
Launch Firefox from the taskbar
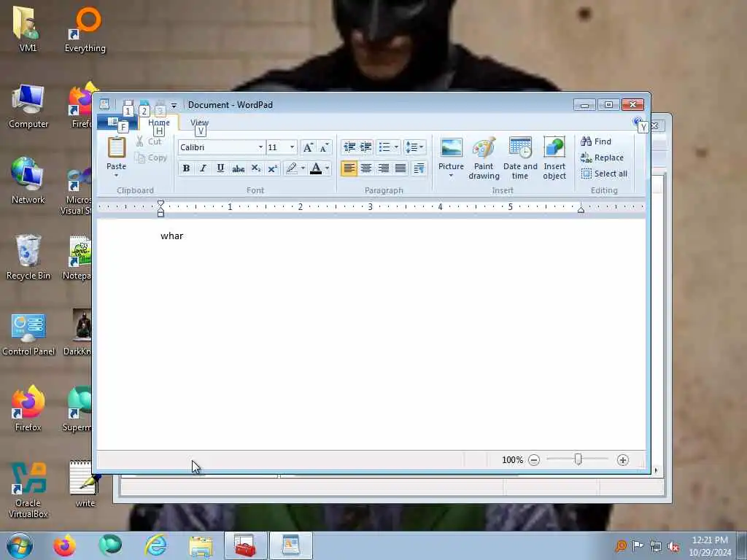coord(64,545)
